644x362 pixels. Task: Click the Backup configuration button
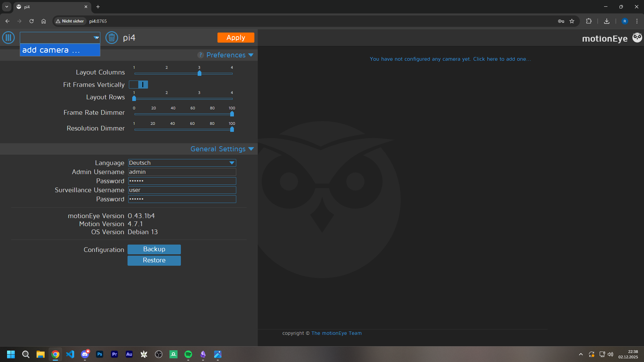(x=154, y=249)
